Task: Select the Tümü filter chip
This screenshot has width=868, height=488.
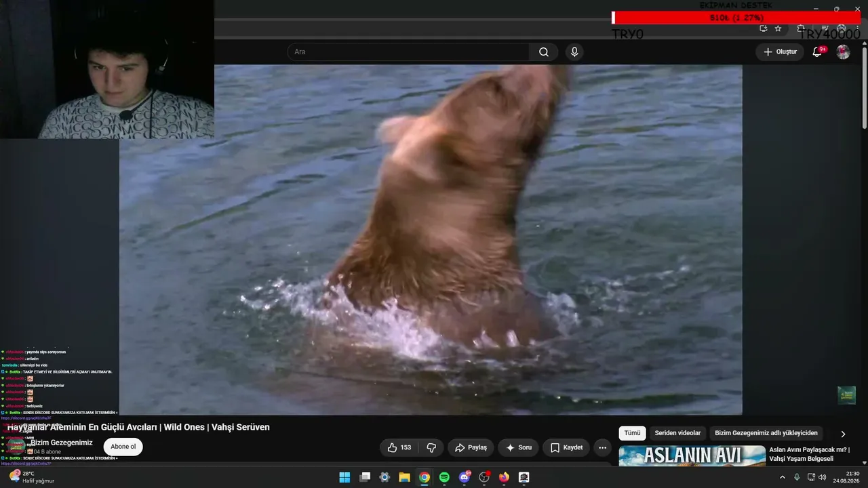Action: pos(632,433)
